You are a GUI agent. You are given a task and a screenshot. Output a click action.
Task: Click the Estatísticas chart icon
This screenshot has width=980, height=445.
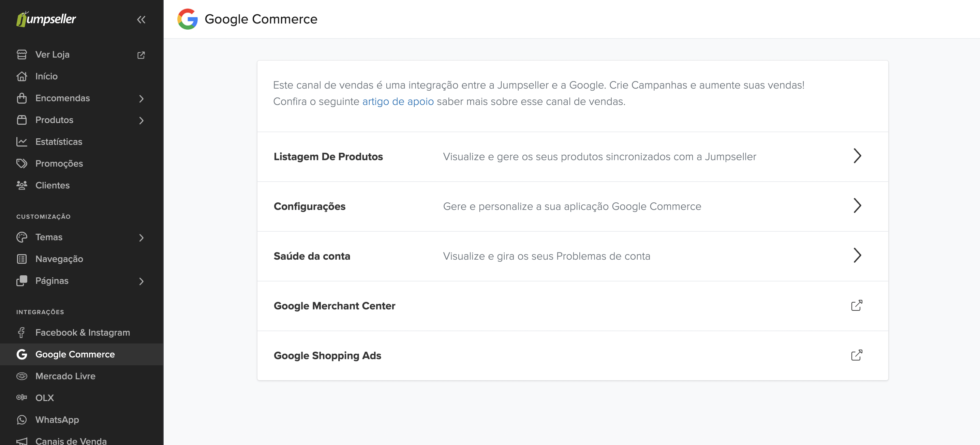(x=22, y=142)
